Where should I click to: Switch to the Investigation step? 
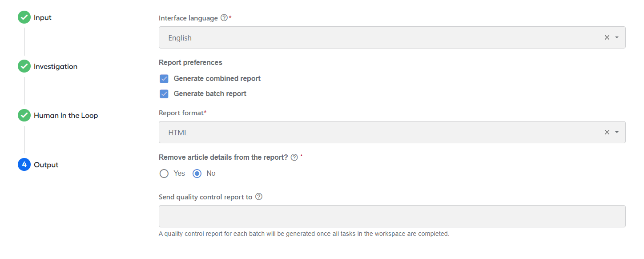coord(56,67)
